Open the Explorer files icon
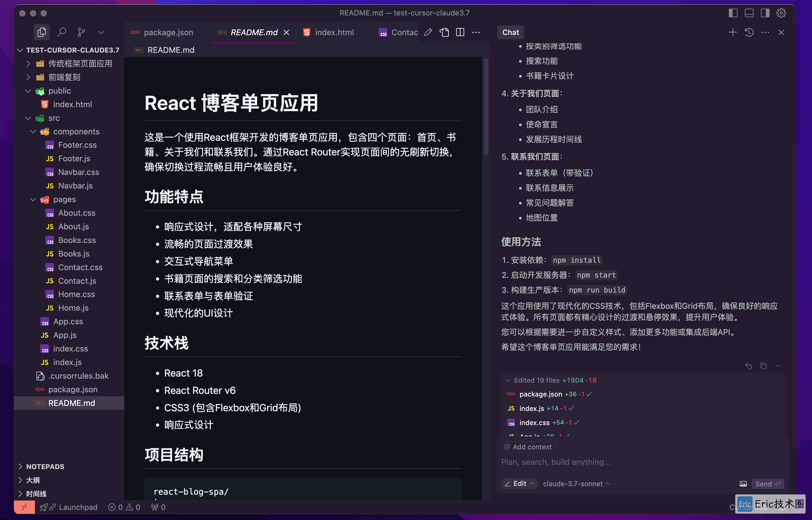This screenshot has width=812, height=520. point(42,32)
